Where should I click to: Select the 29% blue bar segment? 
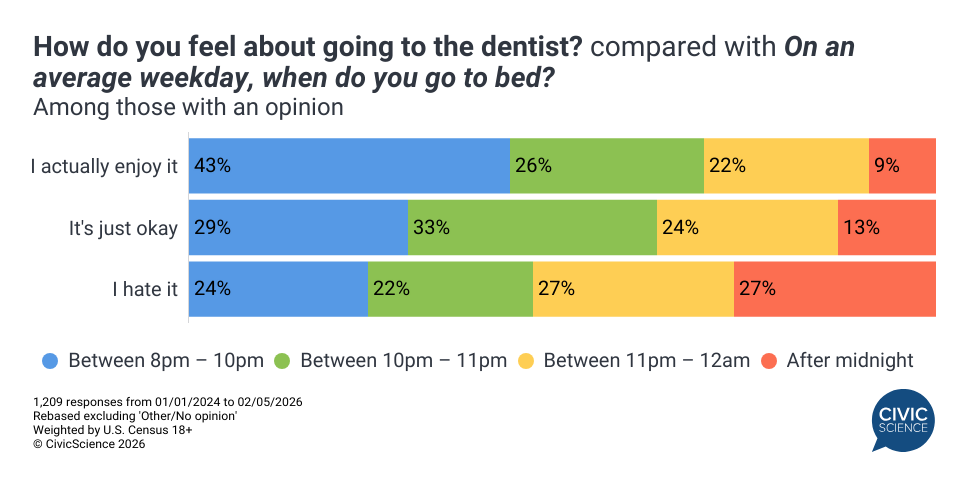tap(298, 228)
